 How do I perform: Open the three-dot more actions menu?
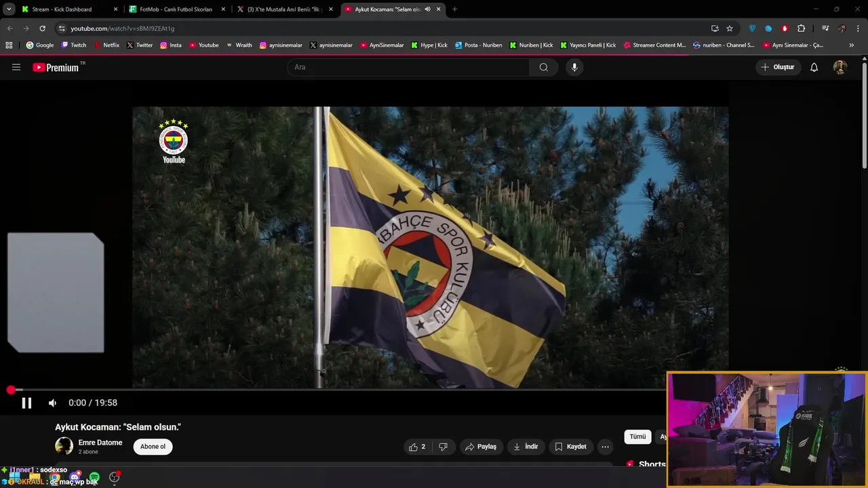605,447
